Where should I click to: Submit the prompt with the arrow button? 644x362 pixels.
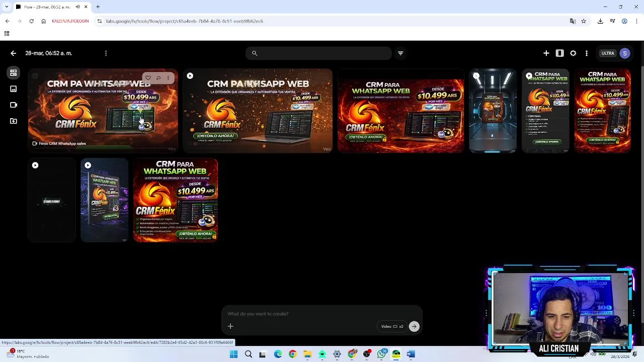tap(414, 326)
